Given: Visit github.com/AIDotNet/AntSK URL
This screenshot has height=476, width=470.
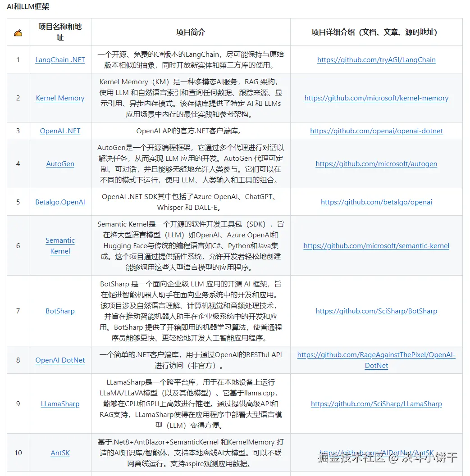Looking at the screenshot, I should (376, 453).
